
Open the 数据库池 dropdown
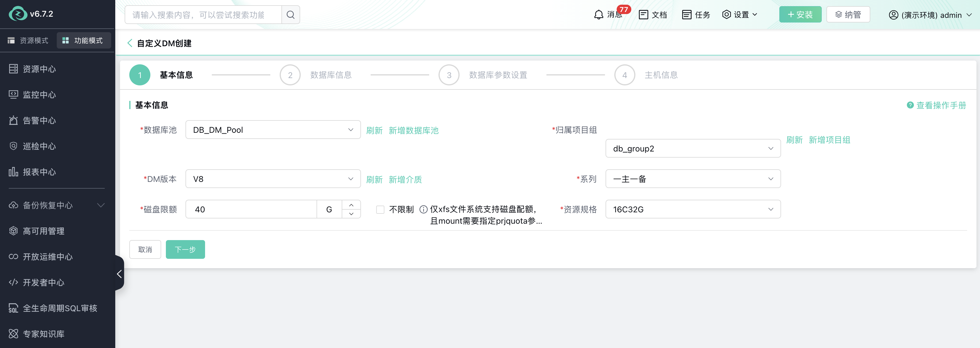tap(273, 130)
